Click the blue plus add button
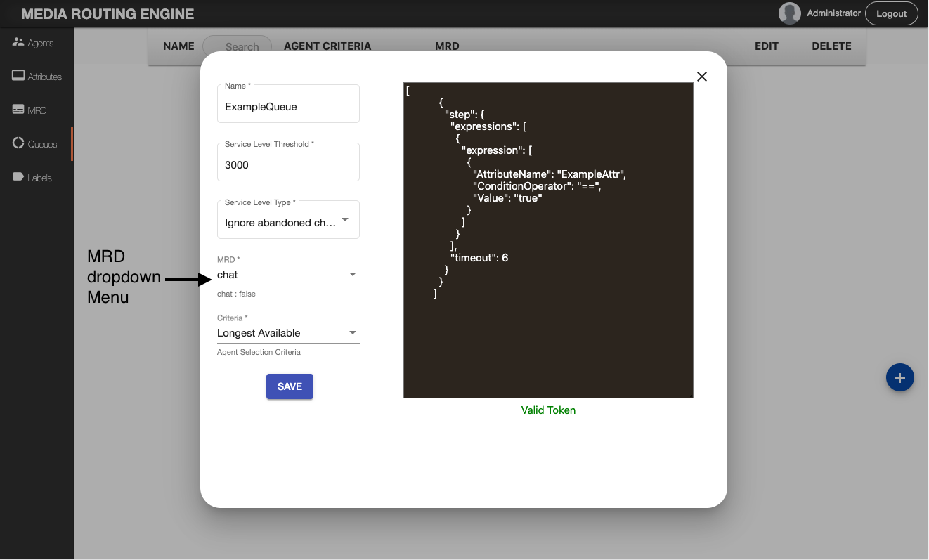The width and height of the screenshot is (929, 560). coord(899,377)
